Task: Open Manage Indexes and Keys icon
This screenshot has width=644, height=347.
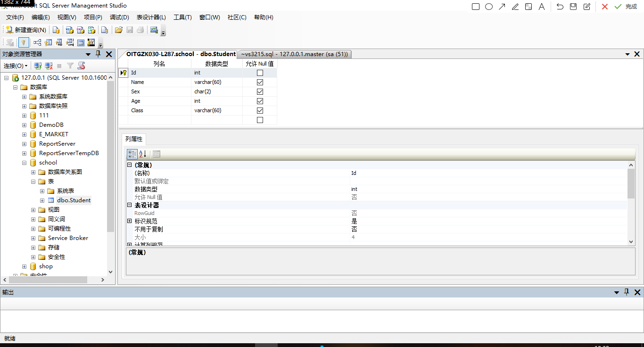Action: [x=48, y=42]
